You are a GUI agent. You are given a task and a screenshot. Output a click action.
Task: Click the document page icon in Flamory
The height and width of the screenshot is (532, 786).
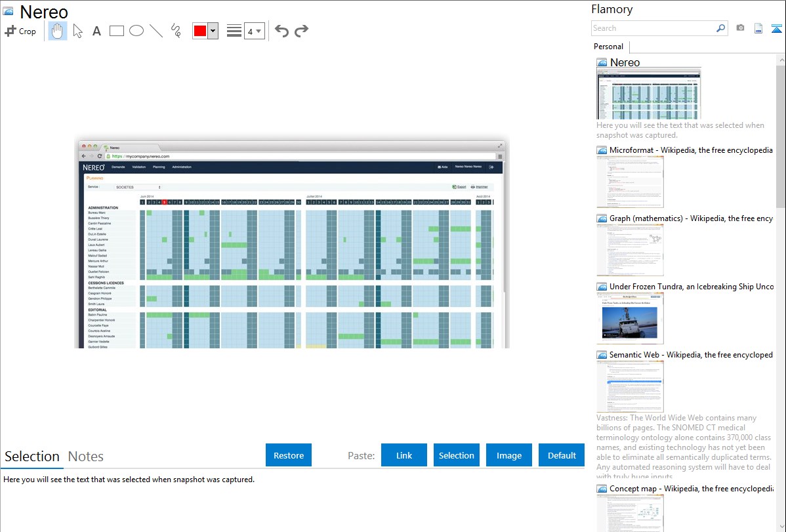click(x=758, y=28)
